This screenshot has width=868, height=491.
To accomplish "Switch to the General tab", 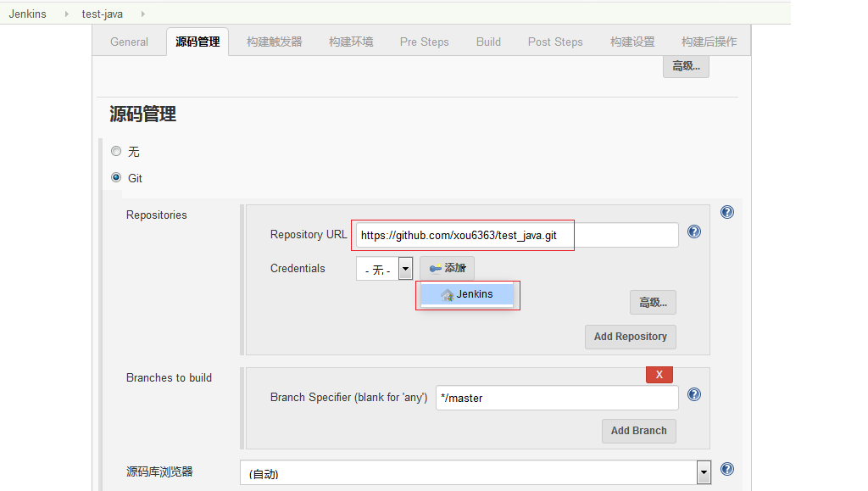I will coord(129,42).
